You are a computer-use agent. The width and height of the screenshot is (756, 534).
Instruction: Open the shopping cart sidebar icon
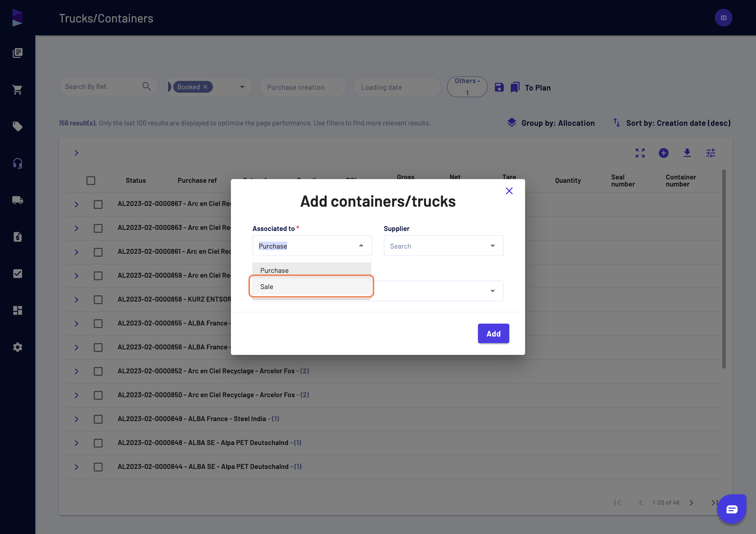pos(17,90)
